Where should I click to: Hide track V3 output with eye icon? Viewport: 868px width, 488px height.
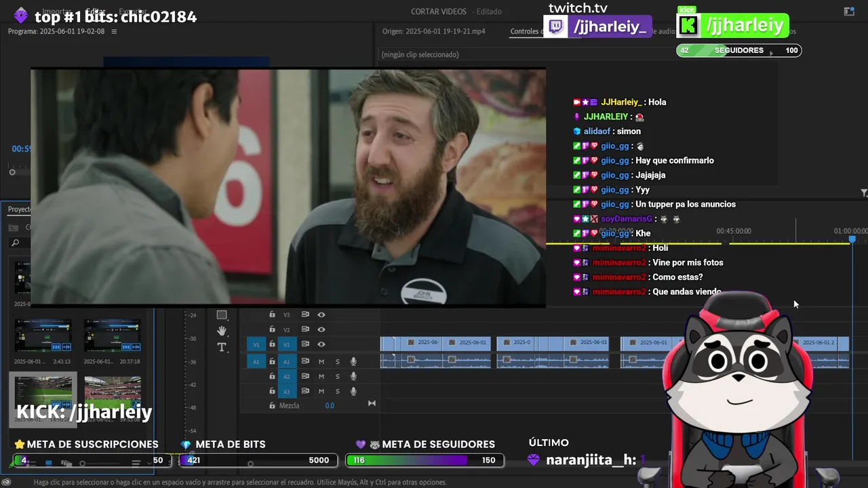[321, 314]
